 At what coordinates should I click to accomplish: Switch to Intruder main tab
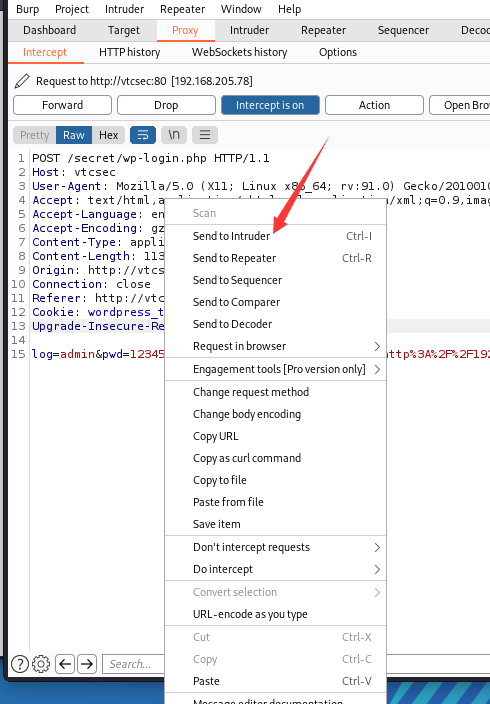[x=249, y=30]
